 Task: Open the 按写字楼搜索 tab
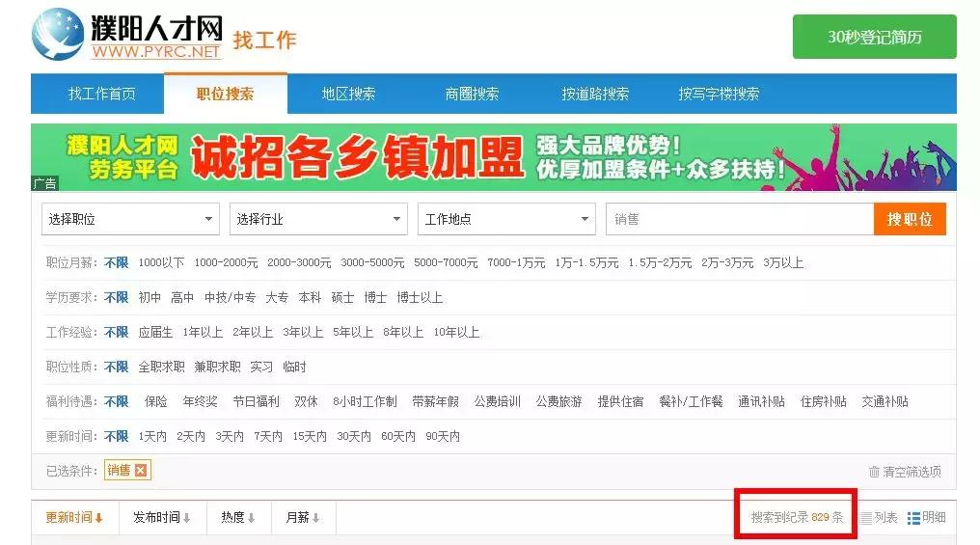click(x=719, y=94)
